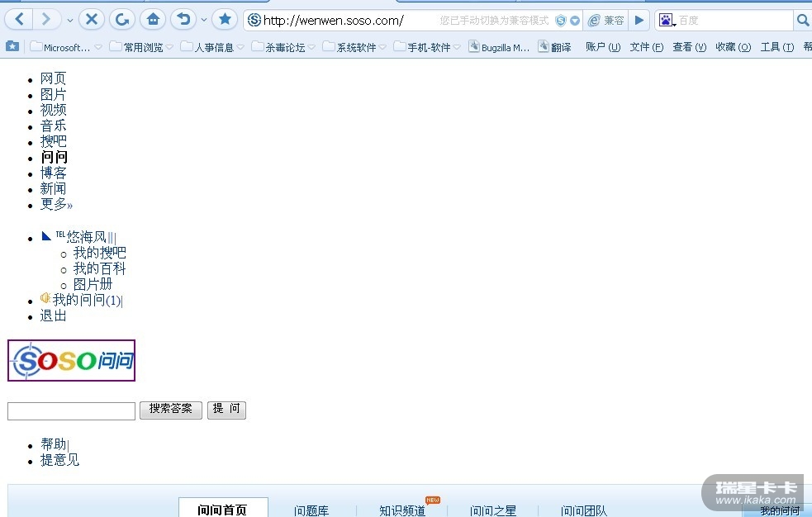Click the 搜吧 link
The width and height of the screenshot is (812, 517).
53,142
